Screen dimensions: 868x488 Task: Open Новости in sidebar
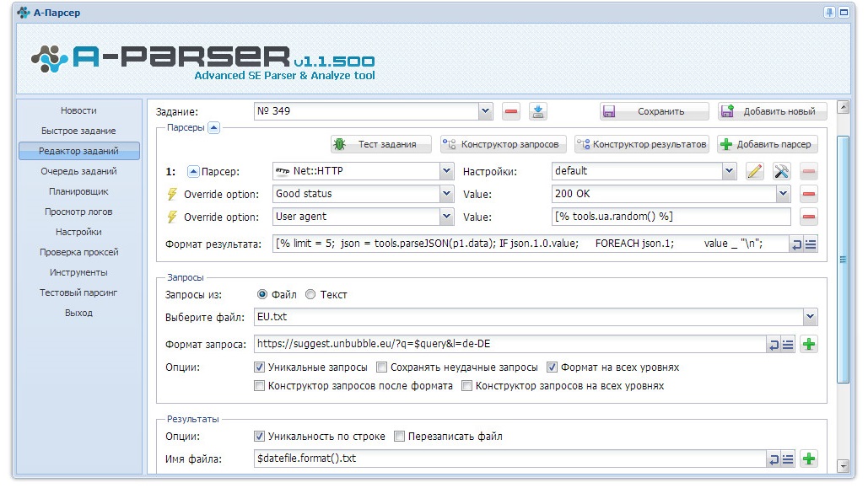pos(78,110)
